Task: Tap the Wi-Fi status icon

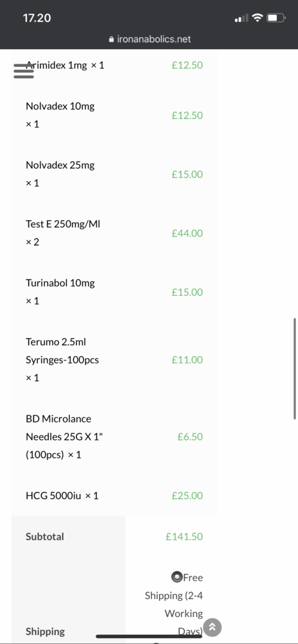Action: pyautogui.click(x=257, y=17)
